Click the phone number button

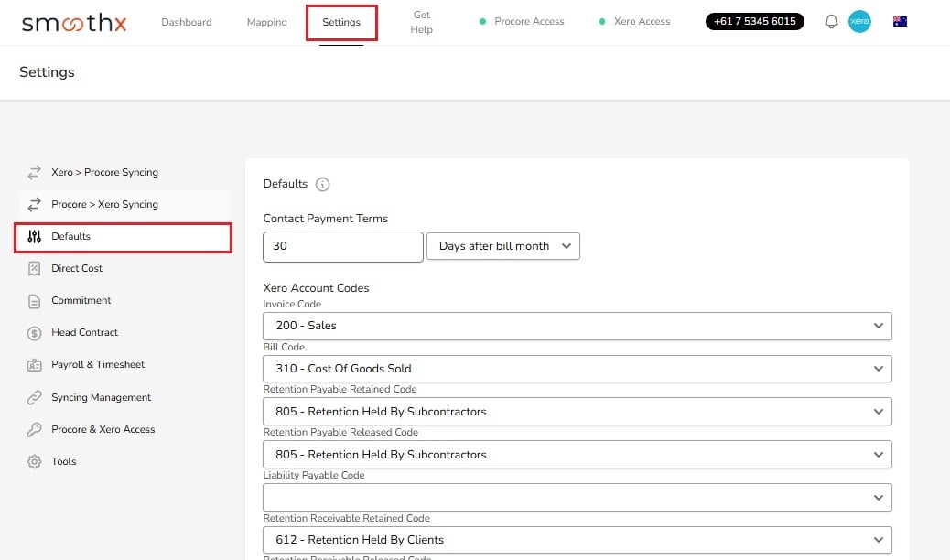(x=754, y=20)
